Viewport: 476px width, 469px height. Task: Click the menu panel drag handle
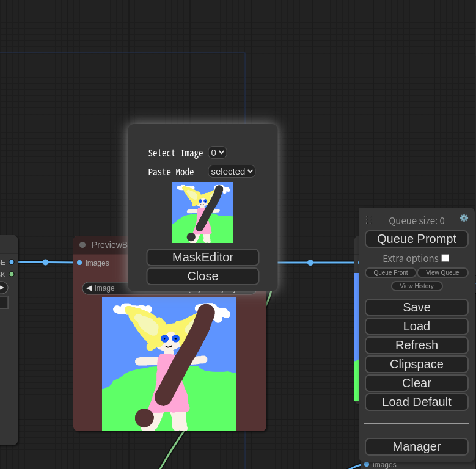click(x=368, y=220)
